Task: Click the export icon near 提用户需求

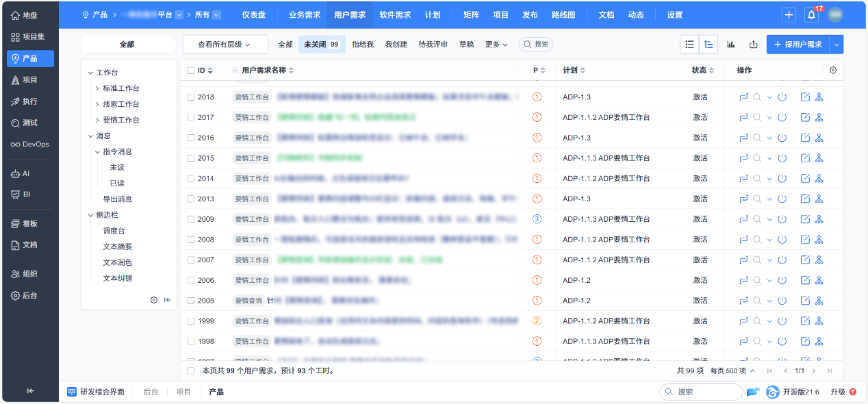Action: tap(753, 43)
